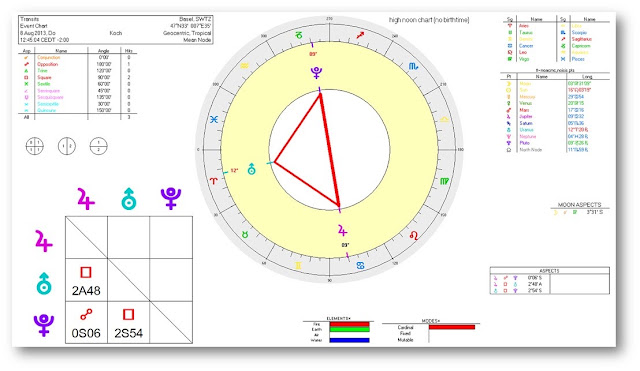640x371 pixels.
Task: Select the Virgo sign on the wheel rim
Action: click(444, 181)
